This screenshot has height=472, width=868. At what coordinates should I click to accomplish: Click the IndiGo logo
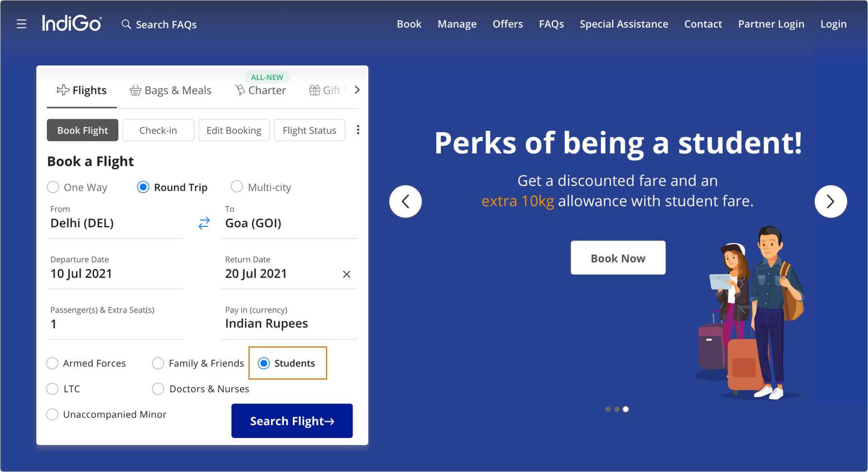point(72,24)
